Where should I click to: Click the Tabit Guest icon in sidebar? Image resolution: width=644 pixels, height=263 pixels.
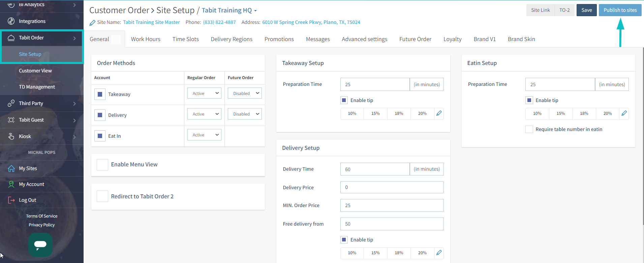(11, 120)
